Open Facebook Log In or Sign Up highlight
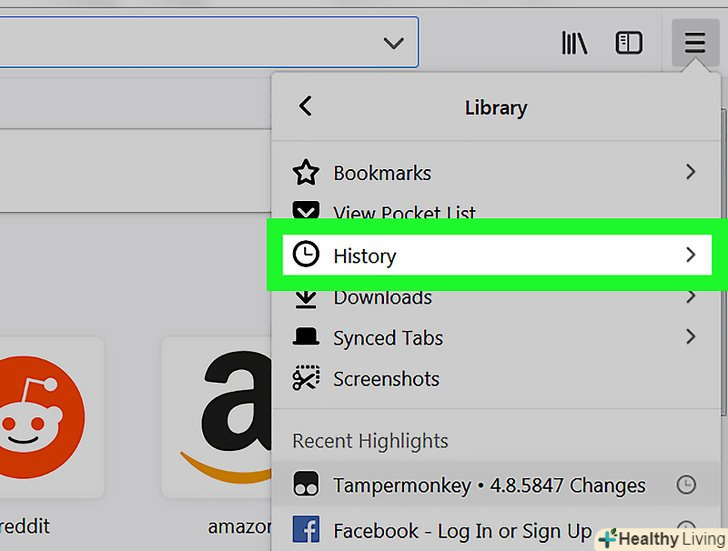This screenshot has height=551, width=728. (462, 530)
